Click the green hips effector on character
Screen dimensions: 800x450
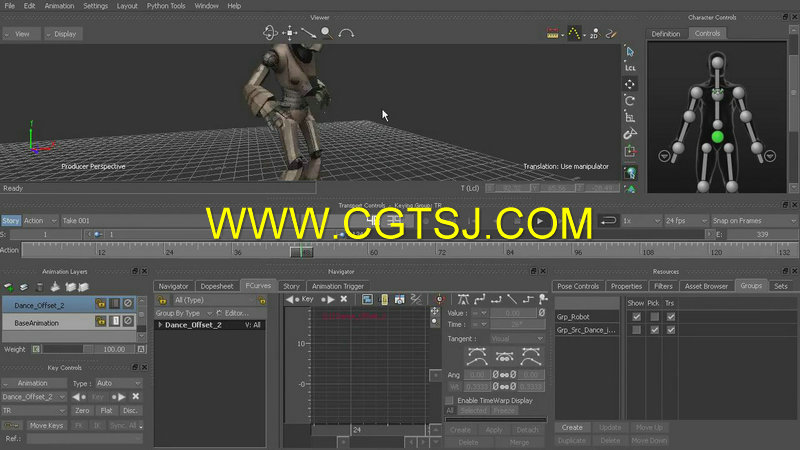(717, 137)
